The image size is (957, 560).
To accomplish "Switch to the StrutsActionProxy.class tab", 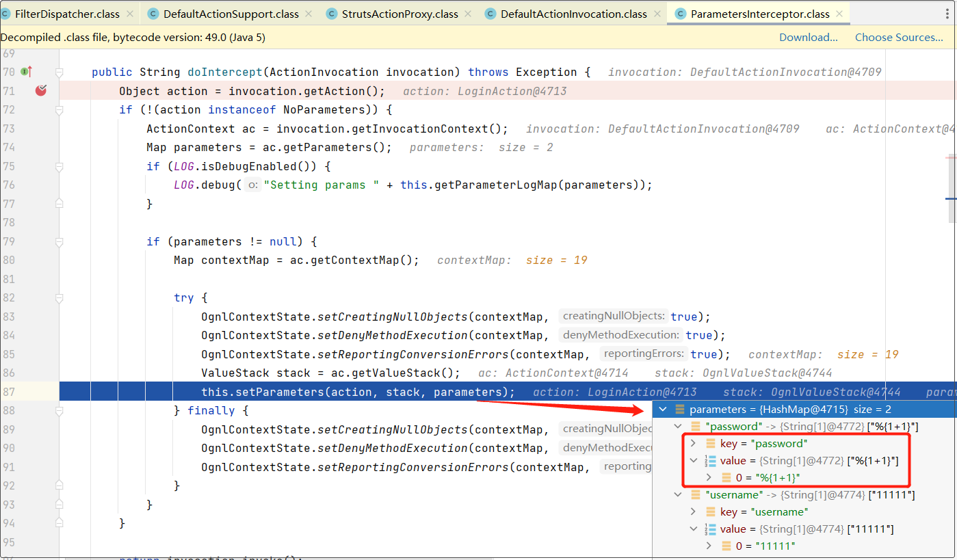I will pos(399,14).
